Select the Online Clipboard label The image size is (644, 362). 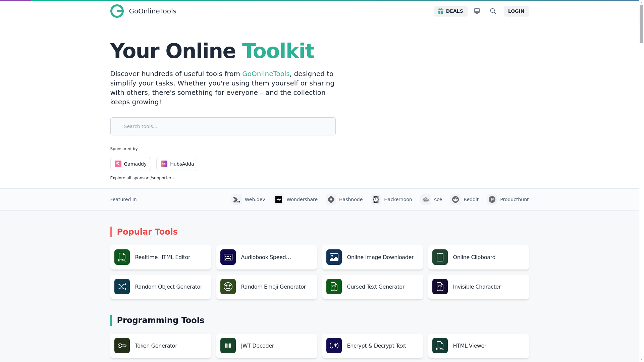[474, 257]
